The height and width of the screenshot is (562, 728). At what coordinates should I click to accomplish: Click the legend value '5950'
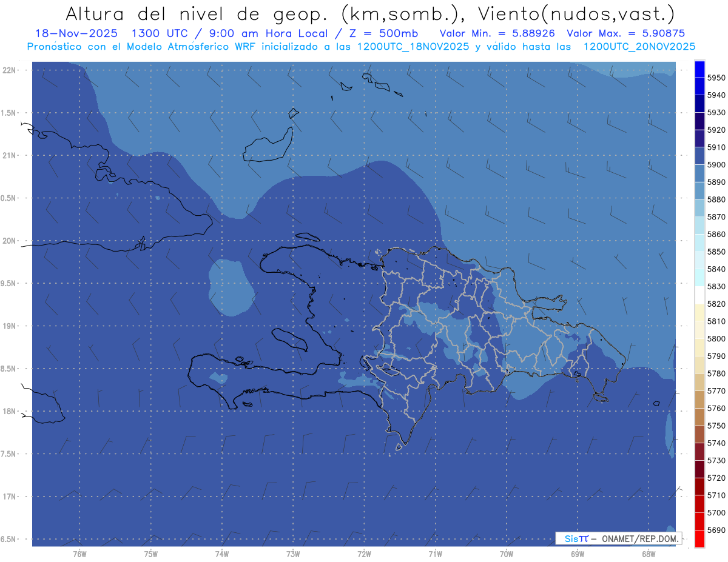[716, 78]
